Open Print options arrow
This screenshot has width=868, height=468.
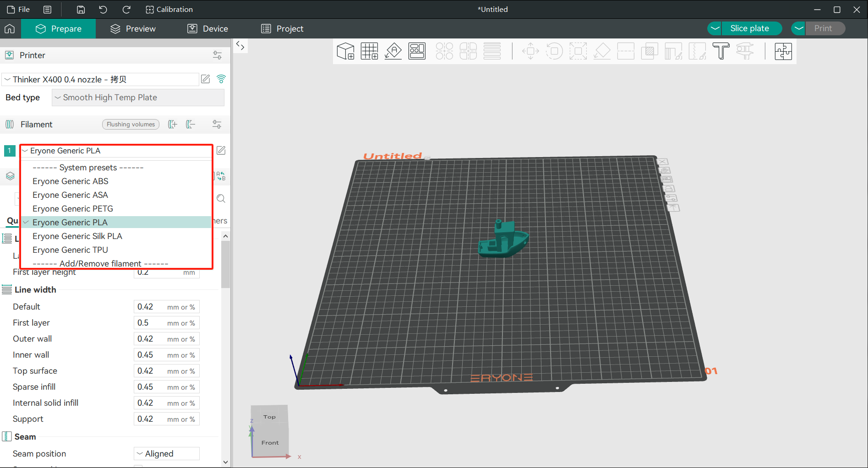point(798,28)
